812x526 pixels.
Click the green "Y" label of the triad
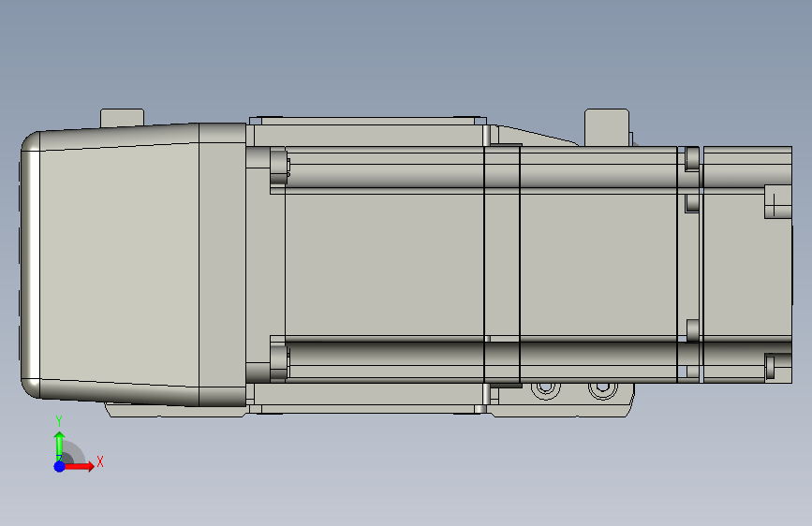(59, 421)
